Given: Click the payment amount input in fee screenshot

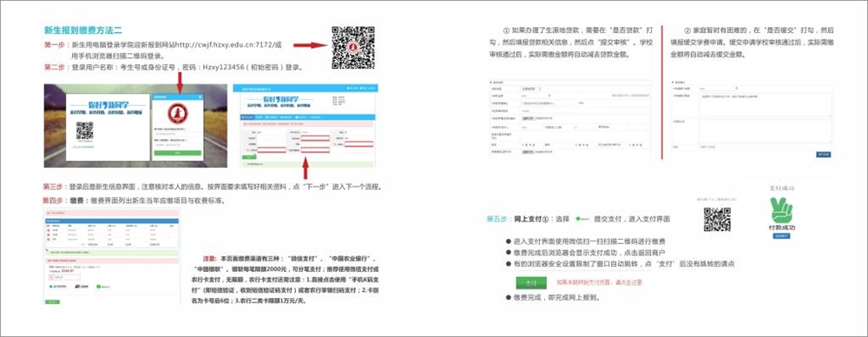Looking at the screenshot, I should point(65,277).
